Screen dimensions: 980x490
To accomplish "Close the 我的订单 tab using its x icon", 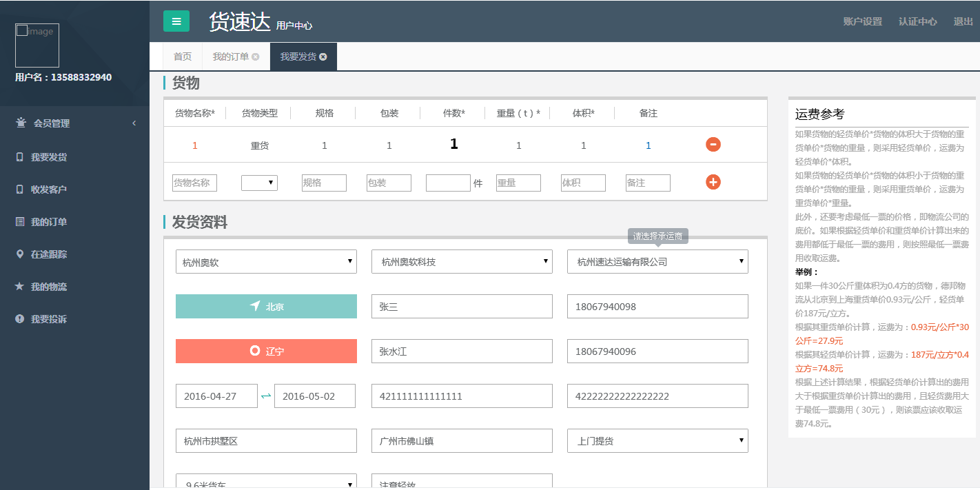I will [x=256, y=57].
